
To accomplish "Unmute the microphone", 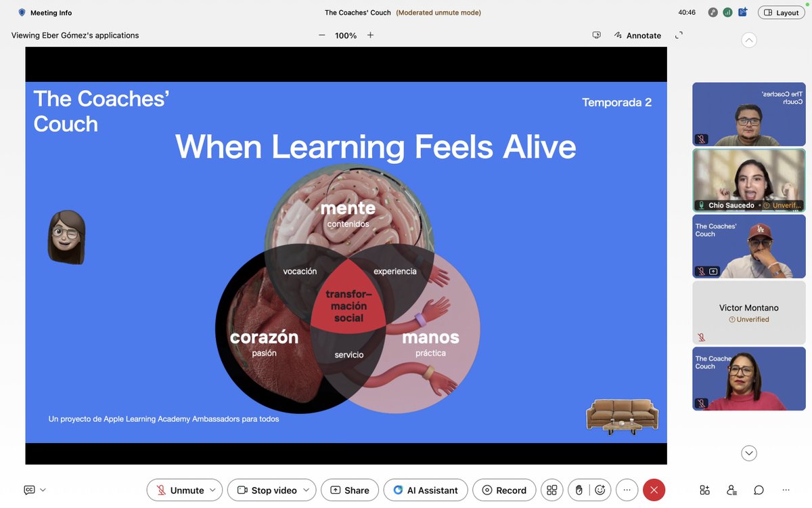I will (179, 490).
